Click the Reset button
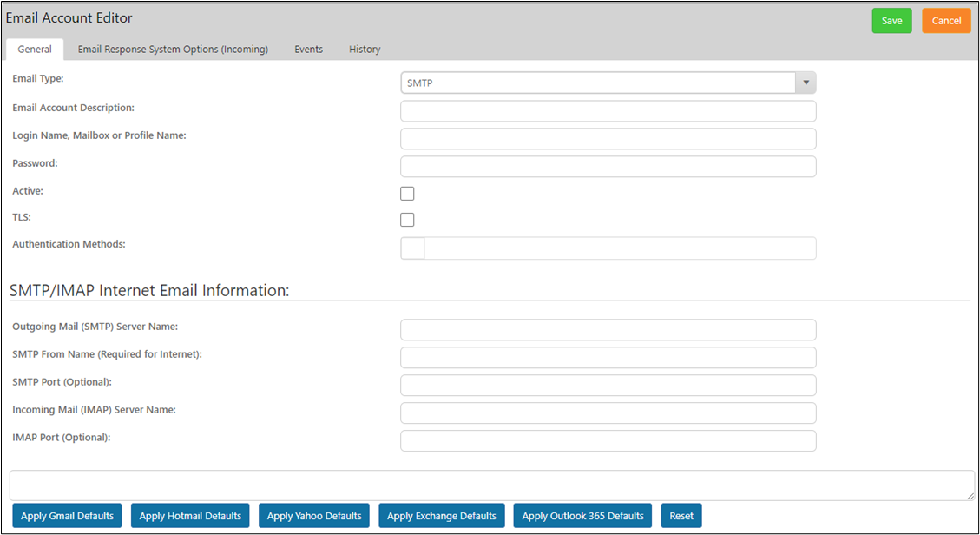This screenshot has width=980, height=535. pyautogui.click(x=681, y=516)
